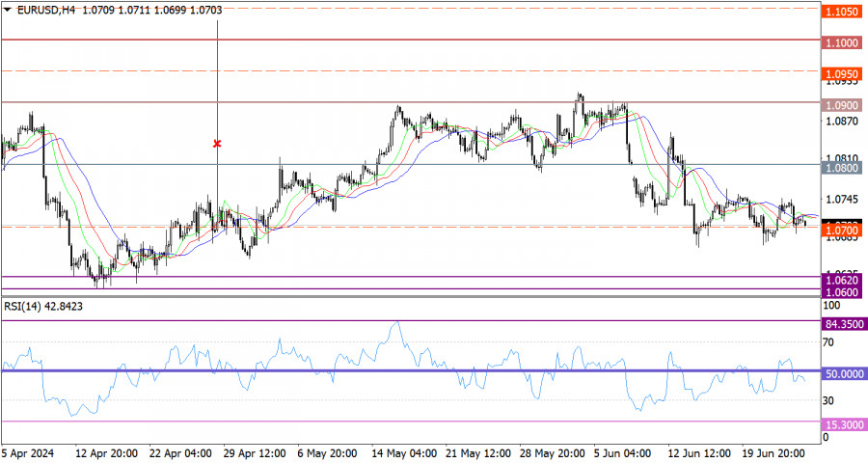
Task: Click the 28 May 20:00 time label
Action: [x=552, y=453]
